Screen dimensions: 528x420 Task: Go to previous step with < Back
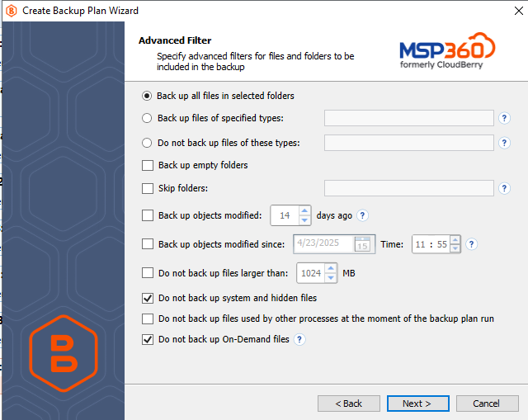(x=349, y=403)
